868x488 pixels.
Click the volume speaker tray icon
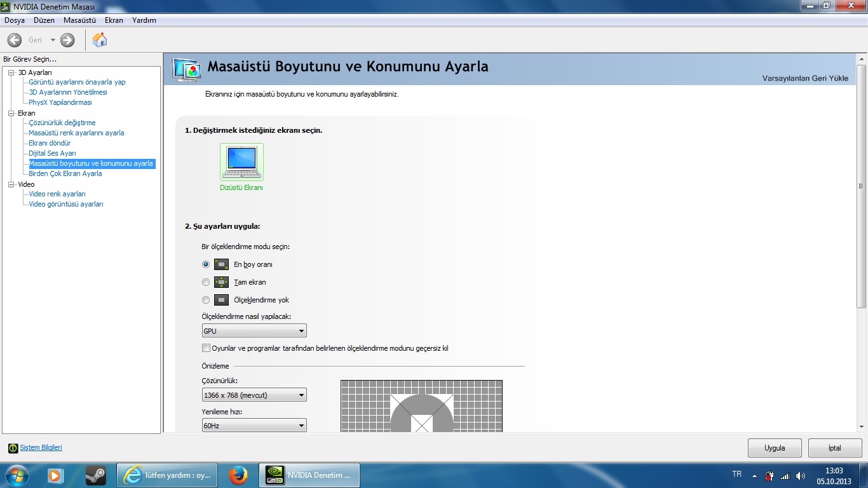[x=800, y=475]
